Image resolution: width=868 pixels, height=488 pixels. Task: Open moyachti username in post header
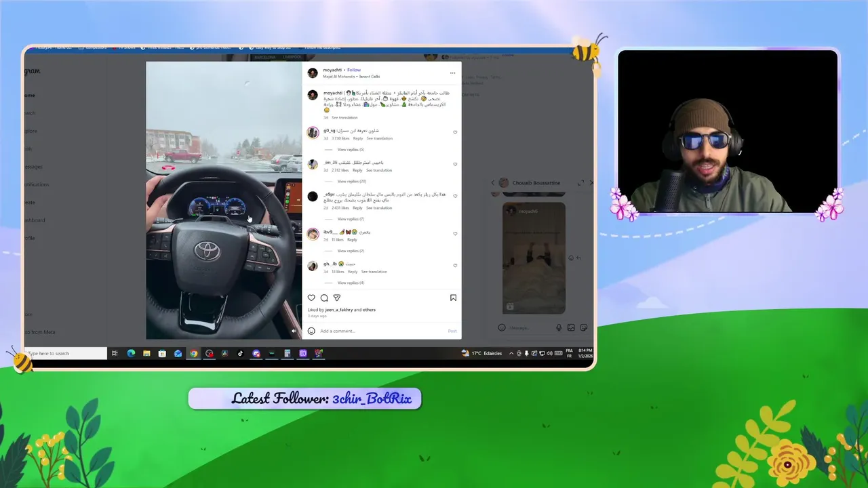332,70
